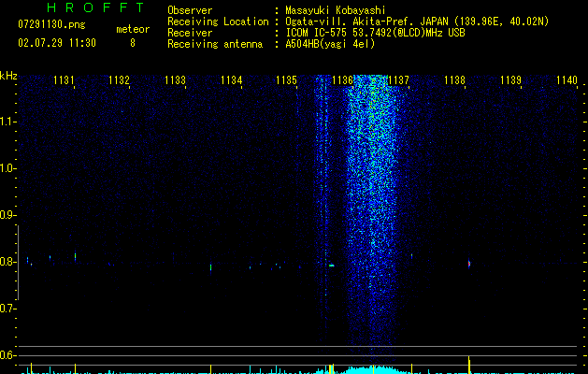Click the 0.8 frequency axis label

(x=7, y=262)
